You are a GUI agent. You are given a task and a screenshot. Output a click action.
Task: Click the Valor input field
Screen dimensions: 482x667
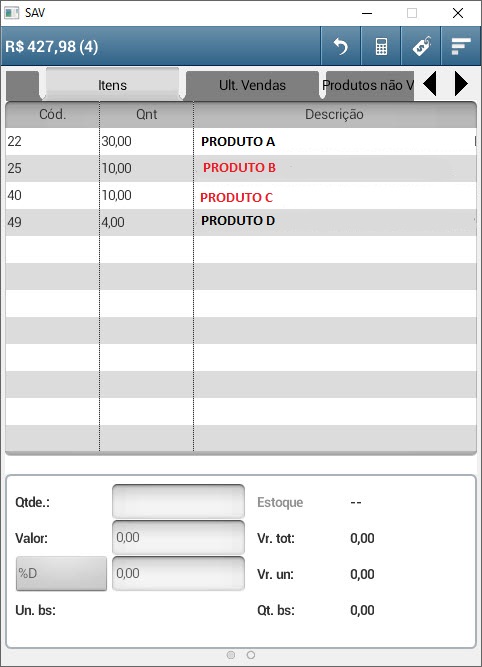pyautogui.click(x=178, y=537)
